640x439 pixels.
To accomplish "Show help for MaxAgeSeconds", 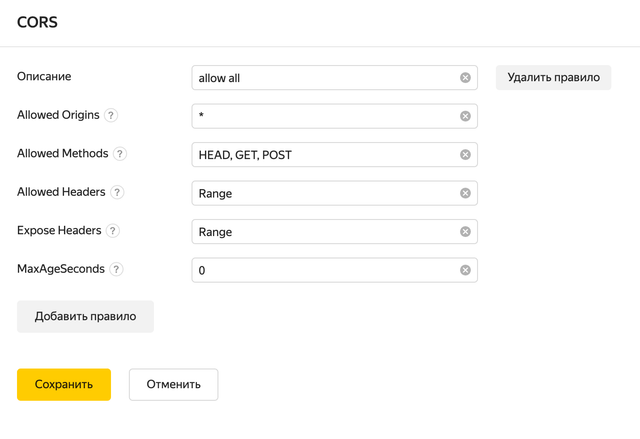I will point(116,269).
